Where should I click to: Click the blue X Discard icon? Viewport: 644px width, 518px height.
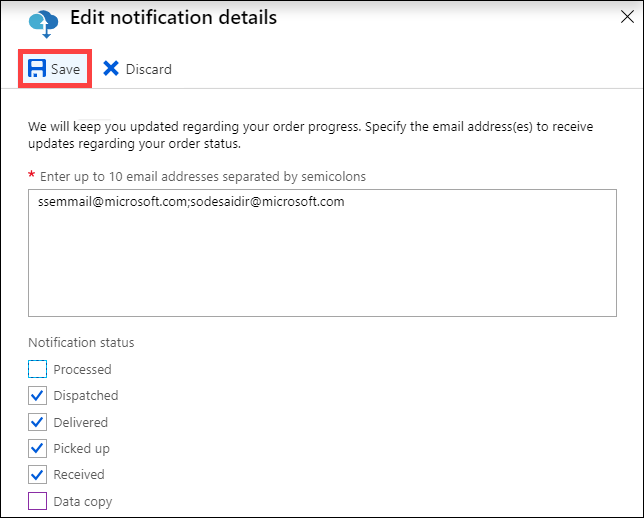(111, 69)
